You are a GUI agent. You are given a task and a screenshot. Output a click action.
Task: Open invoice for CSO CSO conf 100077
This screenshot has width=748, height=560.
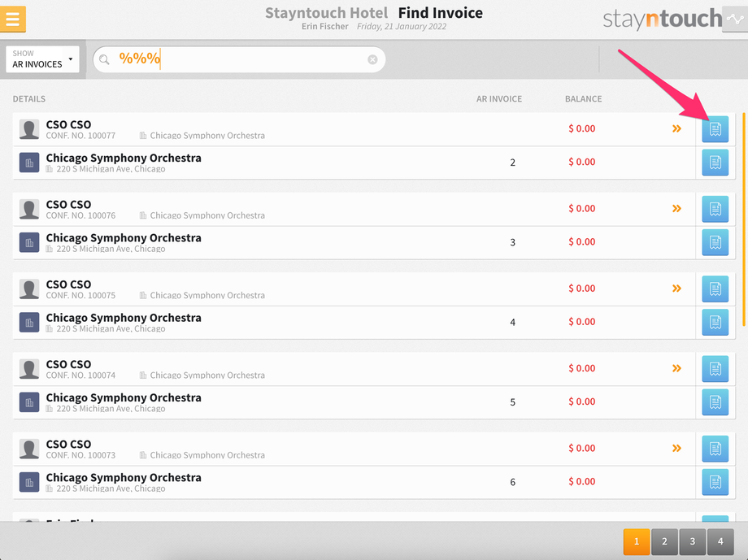(715, 128)
